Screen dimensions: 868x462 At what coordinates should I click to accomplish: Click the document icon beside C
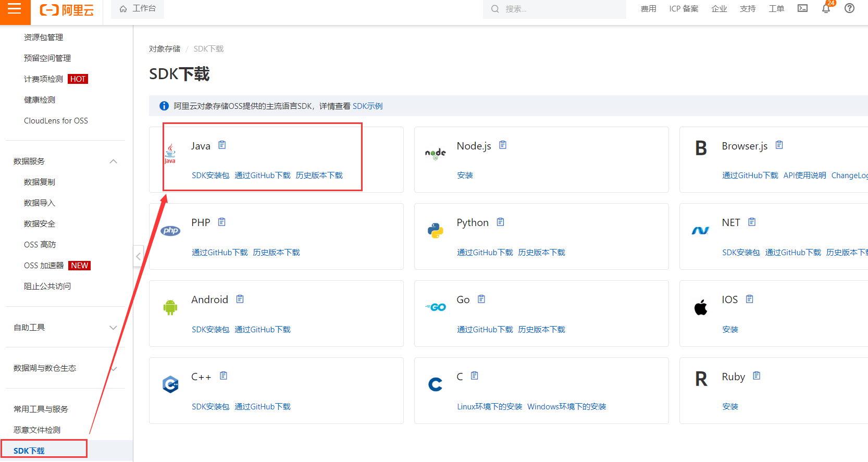pyautogui.click(x=474, y=376)
